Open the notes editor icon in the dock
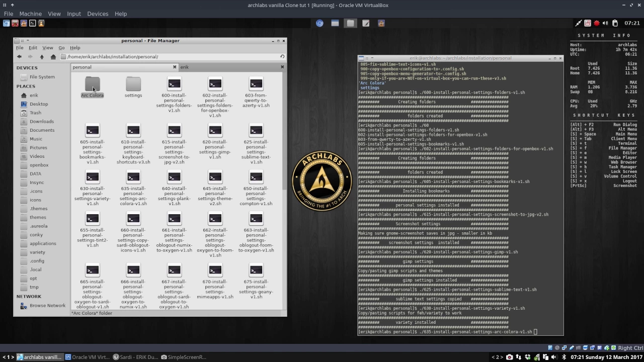The image size is (644, 362). pyautogui.click(x=366, y=23)
